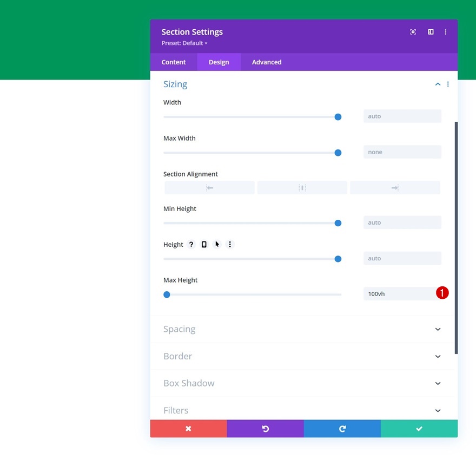This screenshot has height=459, width=476.
Task: Click the Max Height label
Action: [180, 280]
